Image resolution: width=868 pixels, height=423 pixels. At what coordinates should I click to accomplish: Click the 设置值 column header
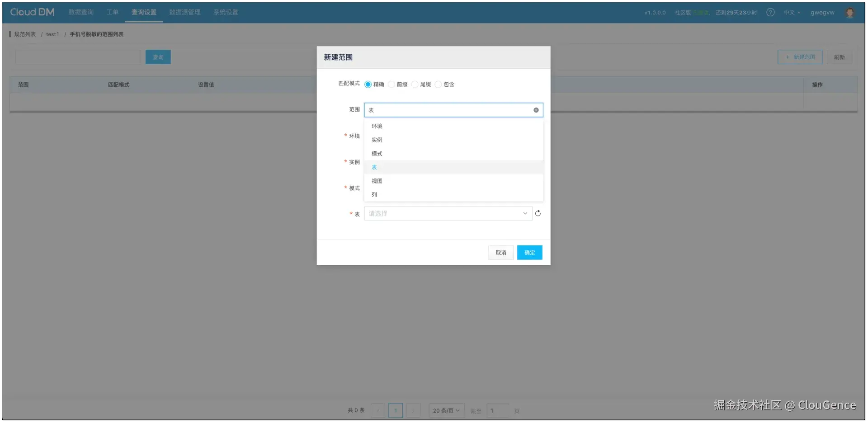[x=206, y=85]
